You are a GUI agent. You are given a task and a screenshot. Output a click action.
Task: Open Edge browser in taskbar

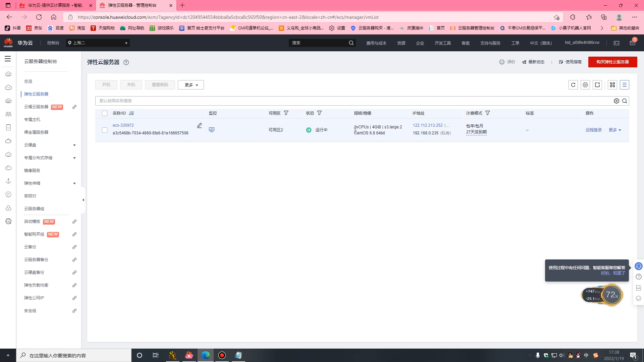(206, 355)
